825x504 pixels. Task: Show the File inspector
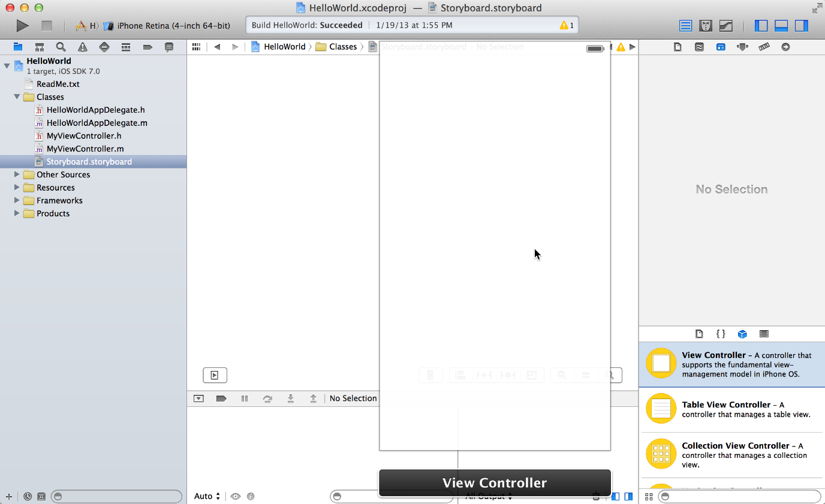(678, 47)
